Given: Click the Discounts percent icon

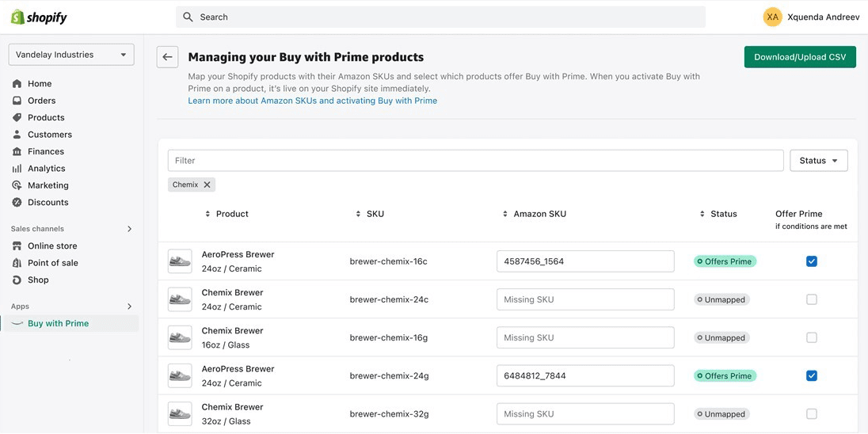Looking at the screenshot, I should [x=17, y=203].
